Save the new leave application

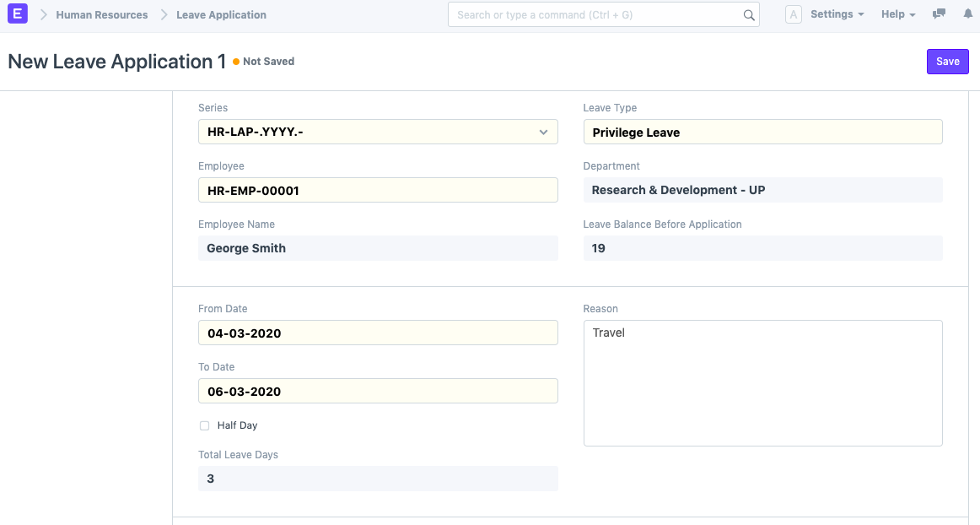tap(947, 61)
